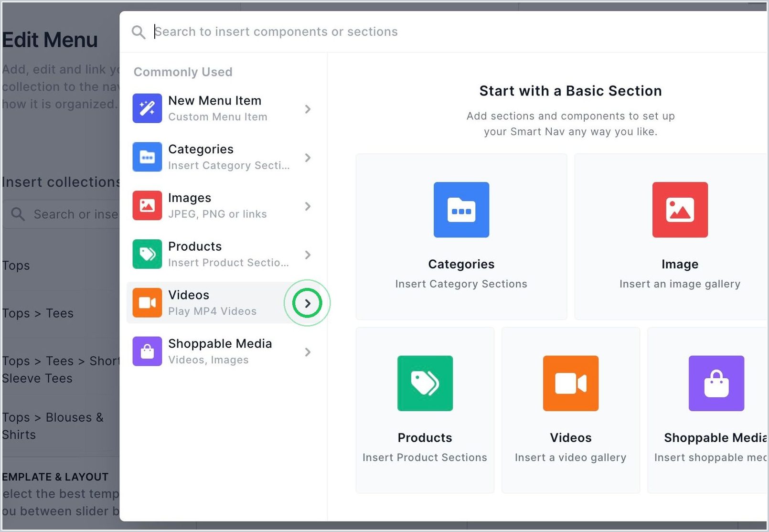The height and width of the screenshot is (532, 769).
Task: Click 'Insert Category Sections' card text
Action: pos(461,284)
